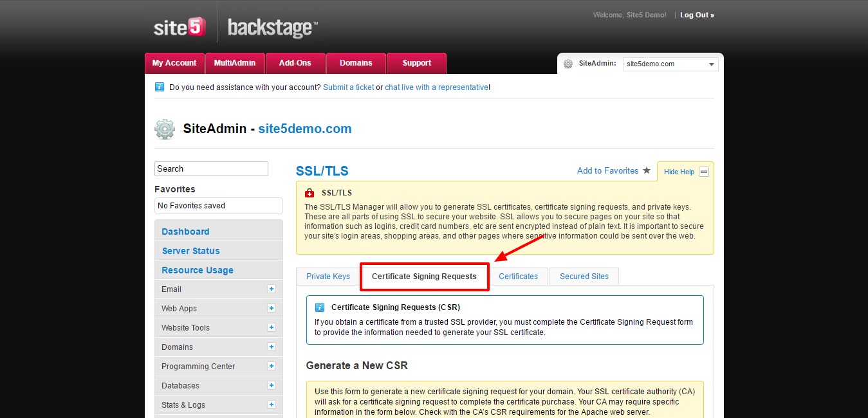
Task: Open the My Account tab
Action: 174,63
